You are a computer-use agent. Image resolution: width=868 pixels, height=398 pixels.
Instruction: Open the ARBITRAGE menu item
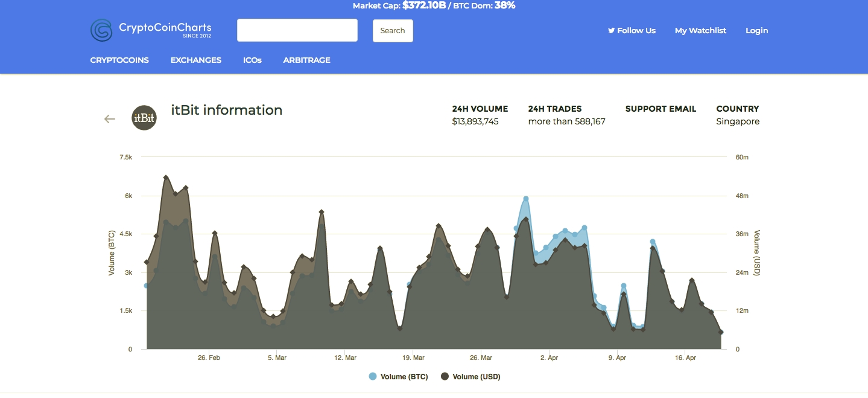tap(306, 60)
